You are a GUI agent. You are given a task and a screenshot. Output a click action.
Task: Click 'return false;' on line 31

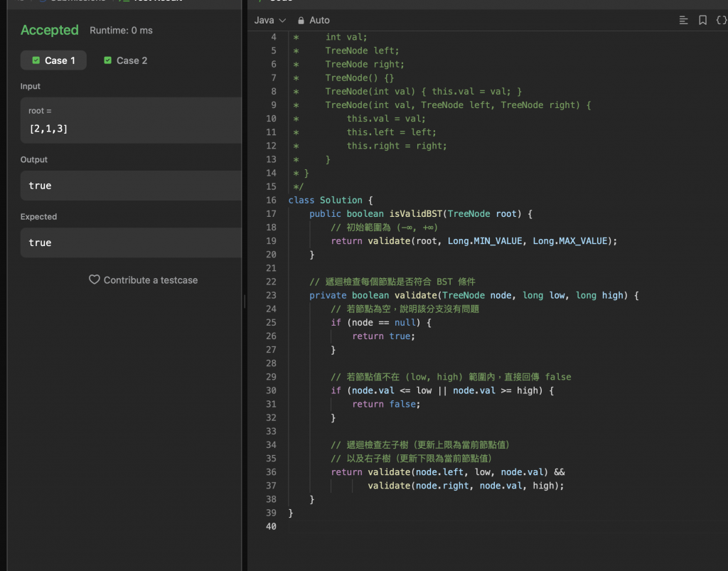386,404
